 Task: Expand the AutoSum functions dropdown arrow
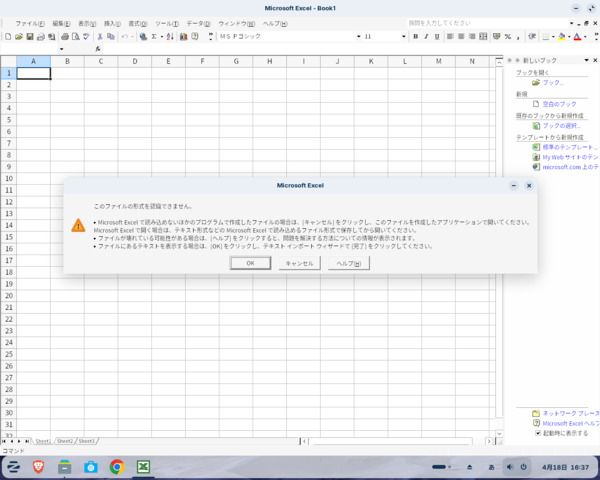[162, 36]
